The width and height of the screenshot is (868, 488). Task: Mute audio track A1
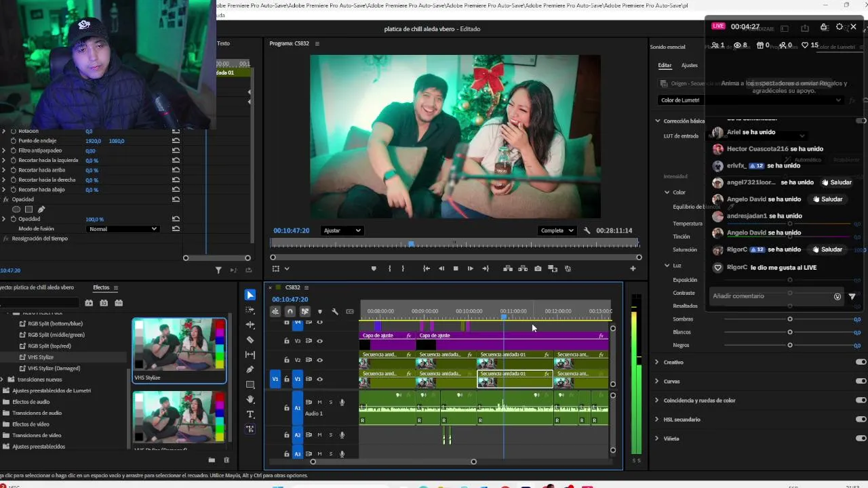(x=319, y=403)
